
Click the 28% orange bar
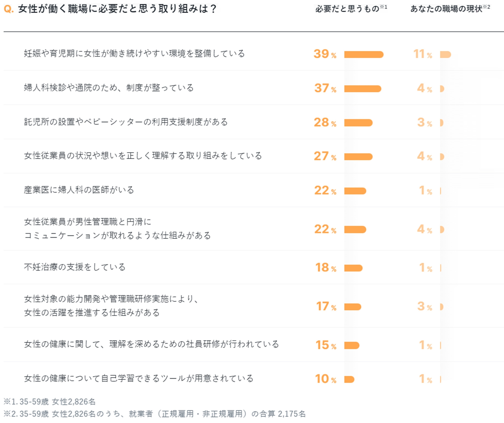click(x=358, y=123)
